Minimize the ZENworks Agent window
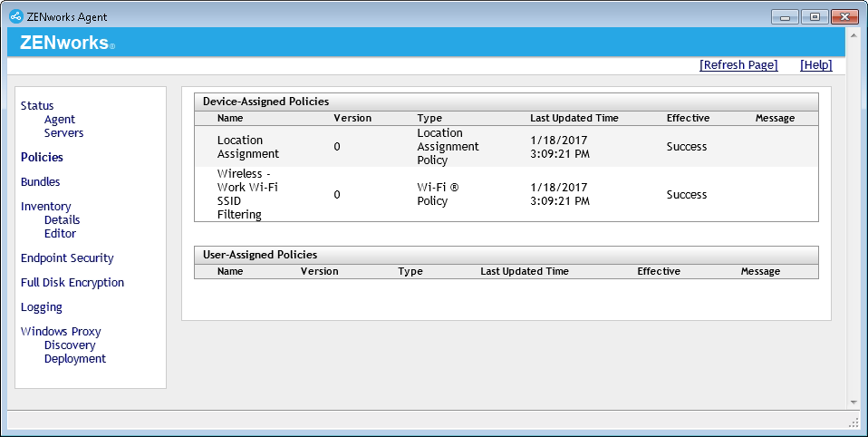Image resolution: width=868 pixels, height=437 pixels. (785, 17)
